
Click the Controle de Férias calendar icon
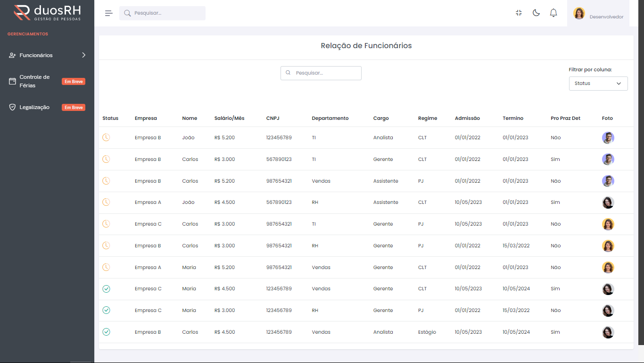(x=13, y=81)
